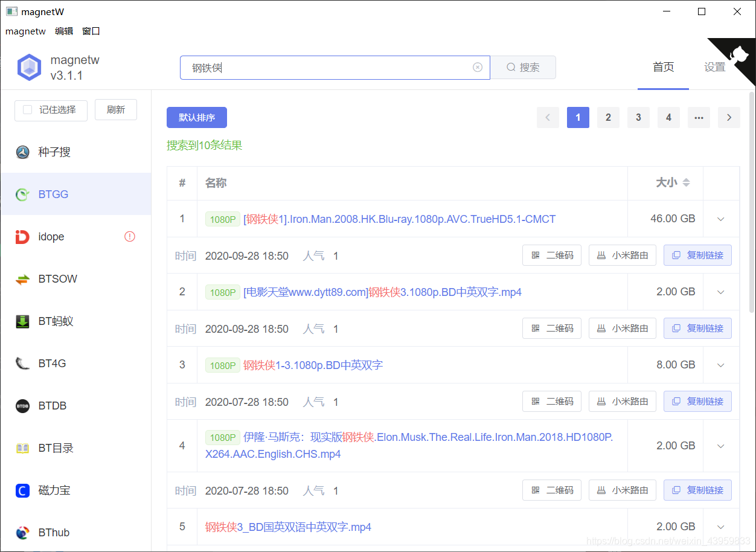Image resolution: width=756 pixels, height=552 pixels.
Task: Copy link of the dytt89 钢铁侠3 result
Action: (697, 329)
